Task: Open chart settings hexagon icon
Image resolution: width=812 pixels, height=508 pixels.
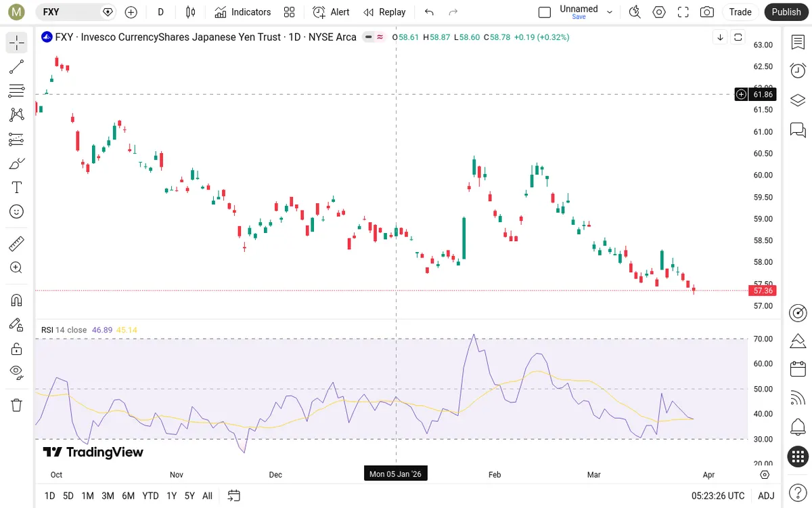Action: pyautogui.click(x=659, y=12)
